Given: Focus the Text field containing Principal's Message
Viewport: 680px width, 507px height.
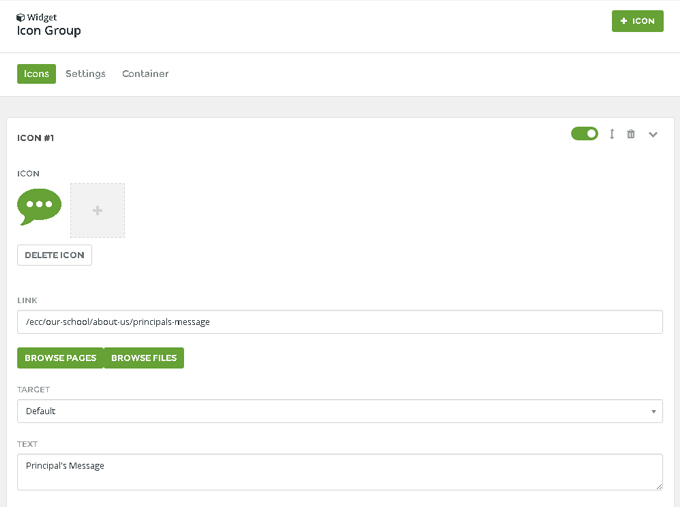Looking at the screenshot, I should coord(339,472).
